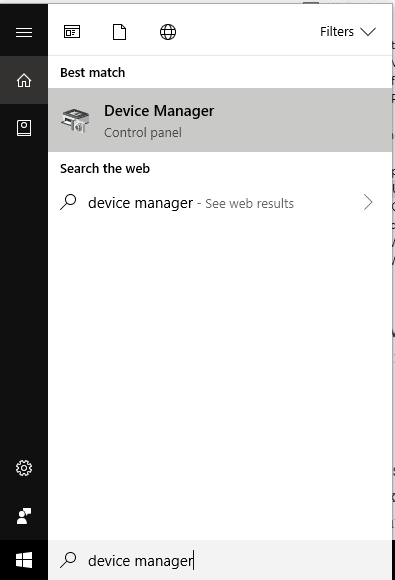Filter results by Web globe icon
The height and width of the screenshot is (580, 395).
[x=168, y=32]
